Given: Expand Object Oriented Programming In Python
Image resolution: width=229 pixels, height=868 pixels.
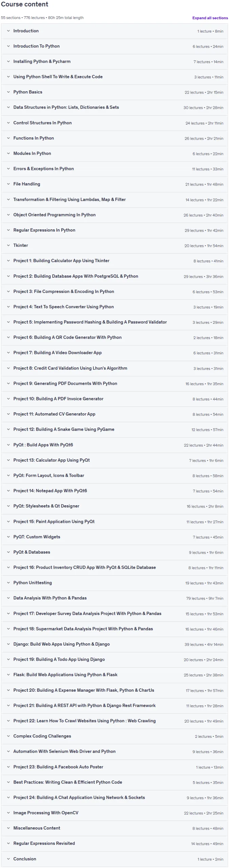Looking at the screenshot, I should click(x=114, y=215).
